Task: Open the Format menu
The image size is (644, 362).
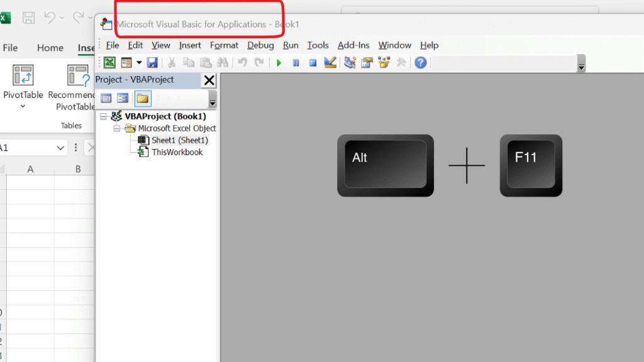Action: tap(224, 45)
